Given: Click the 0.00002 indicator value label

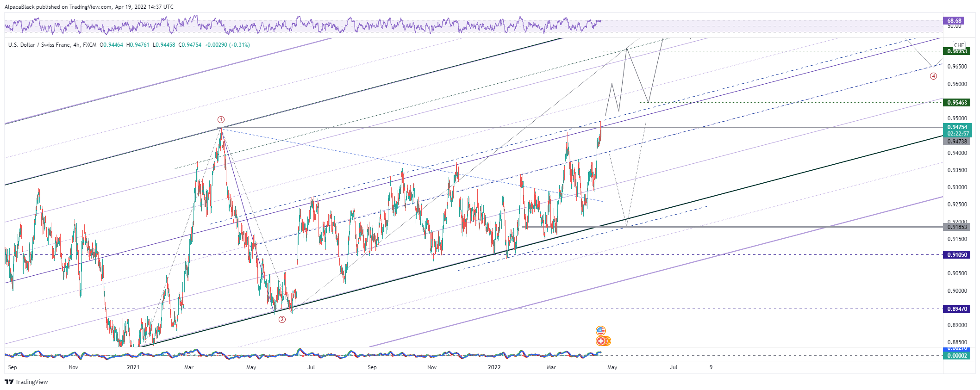Looking at the screenshot, I should 957,355.
